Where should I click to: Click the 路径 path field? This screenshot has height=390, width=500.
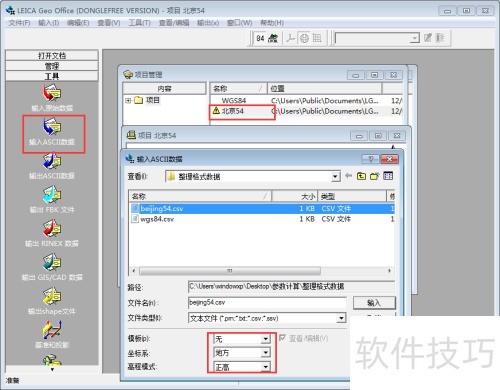click(x=291, y=287)
